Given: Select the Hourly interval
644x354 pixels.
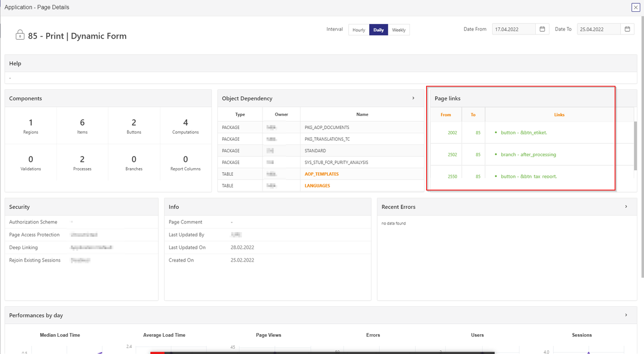Looking at the screenshot, I should pos(359,30).
